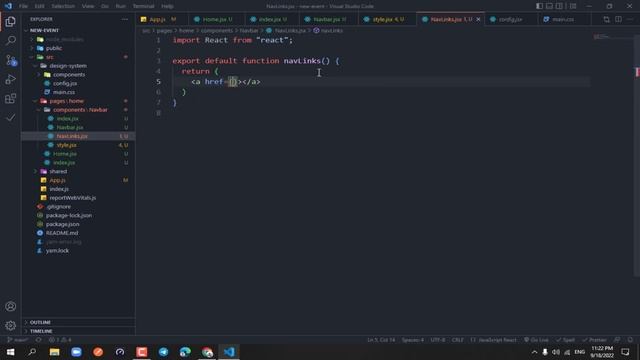The image size is (640, 360).
Task: Click Ln 5, Col 14 cursor position
Action: (x=381, y=340)
